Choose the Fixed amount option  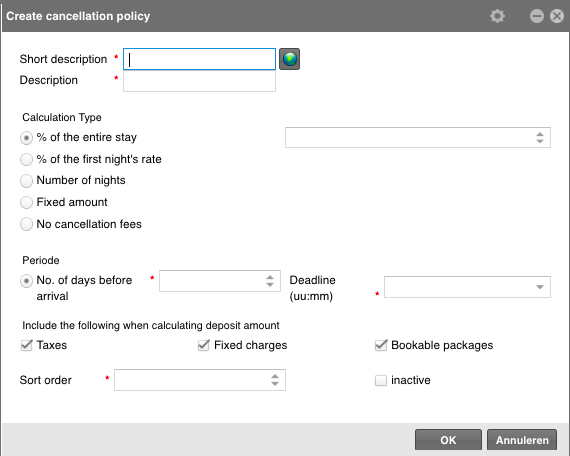(x=26, y=202)
